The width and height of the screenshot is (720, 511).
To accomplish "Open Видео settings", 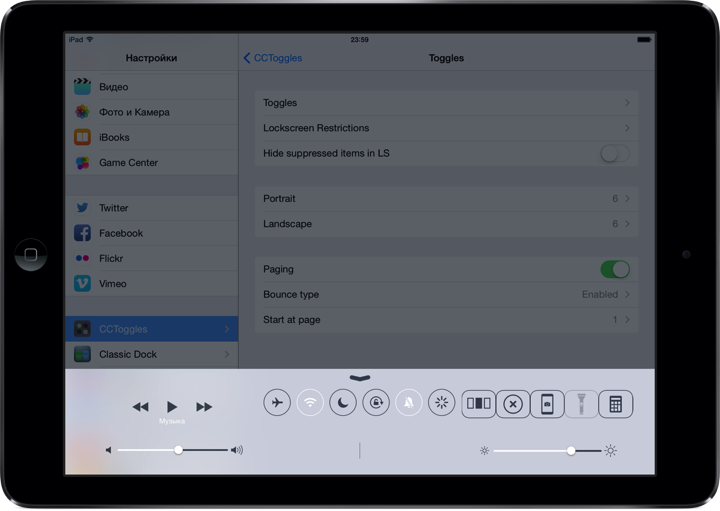I will pos(152,87).
